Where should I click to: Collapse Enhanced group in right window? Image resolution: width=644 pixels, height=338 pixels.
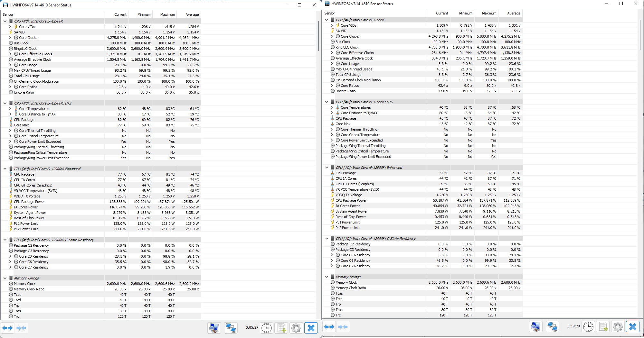coord(327,168)
